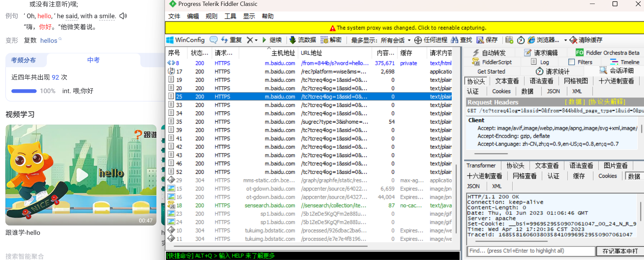This screenshot has width=644, height=260.
Task: Click the QuickExec command line box
Action: click(313, 255)
